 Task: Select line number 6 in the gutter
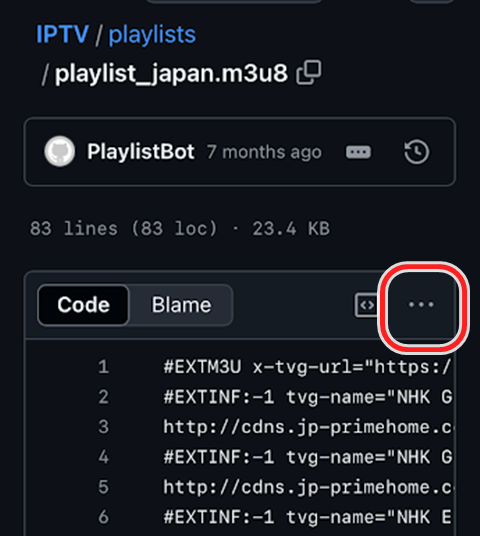point(103,517)
